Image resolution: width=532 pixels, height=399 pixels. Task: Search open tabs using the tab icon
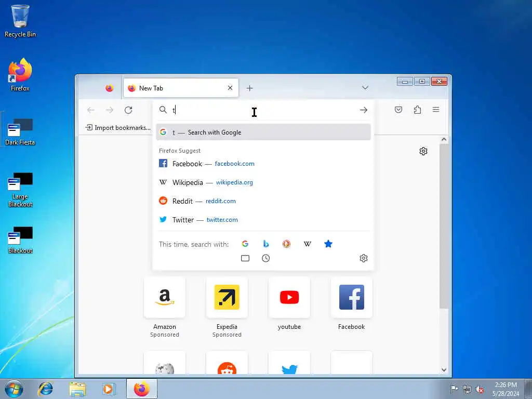245,258
